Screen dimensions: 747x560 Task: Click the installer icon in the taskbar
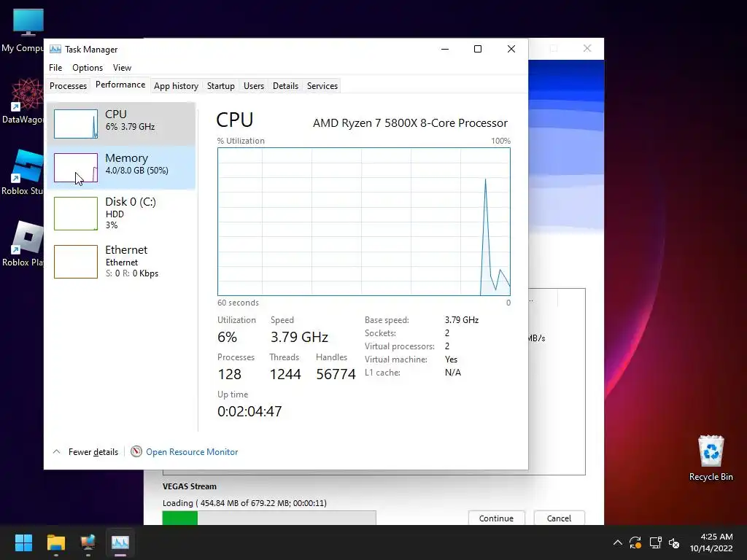(88, 542)
